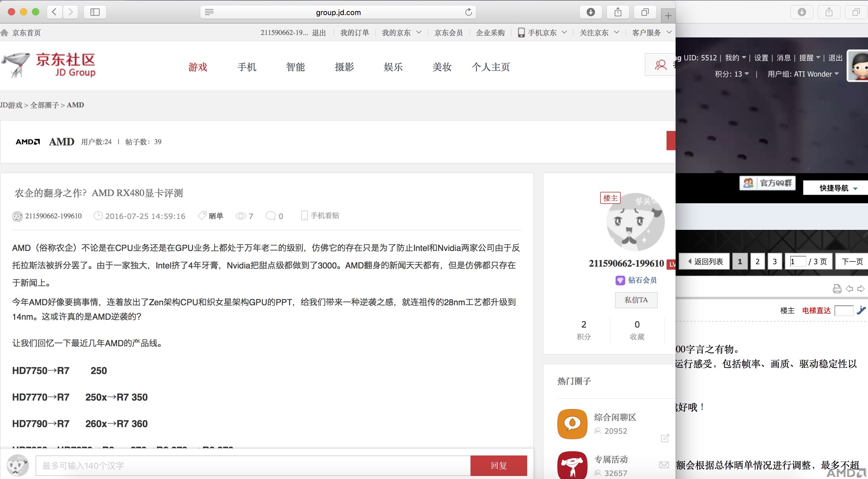Open the user profile icon in header
Viewport: 868px width, 479px height.
[660, 65]
